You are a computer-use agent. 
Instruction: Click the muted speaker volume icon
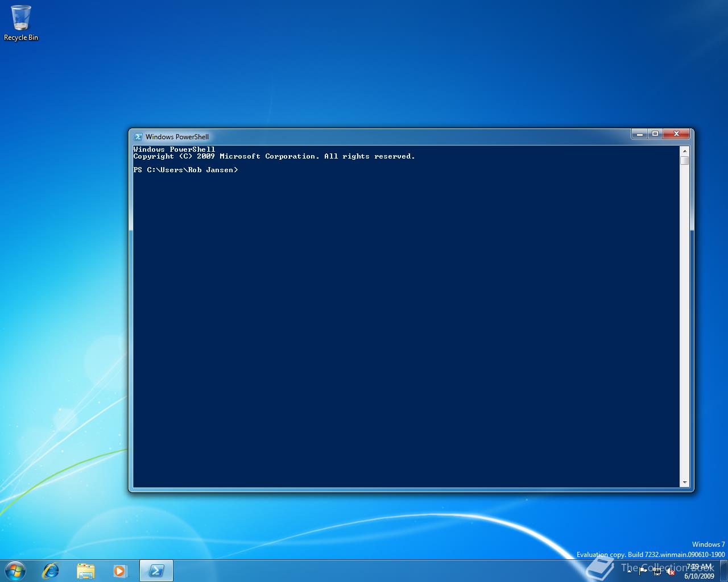click(671, 571)
